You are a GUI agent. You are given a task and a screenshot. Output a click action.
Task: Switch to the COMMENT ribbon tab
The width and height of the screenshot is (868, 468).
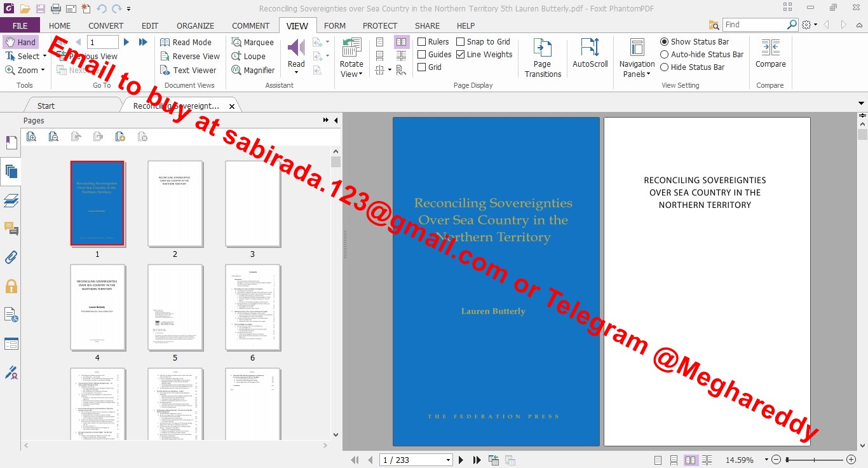pyautogui.click(x=250, y=25)
